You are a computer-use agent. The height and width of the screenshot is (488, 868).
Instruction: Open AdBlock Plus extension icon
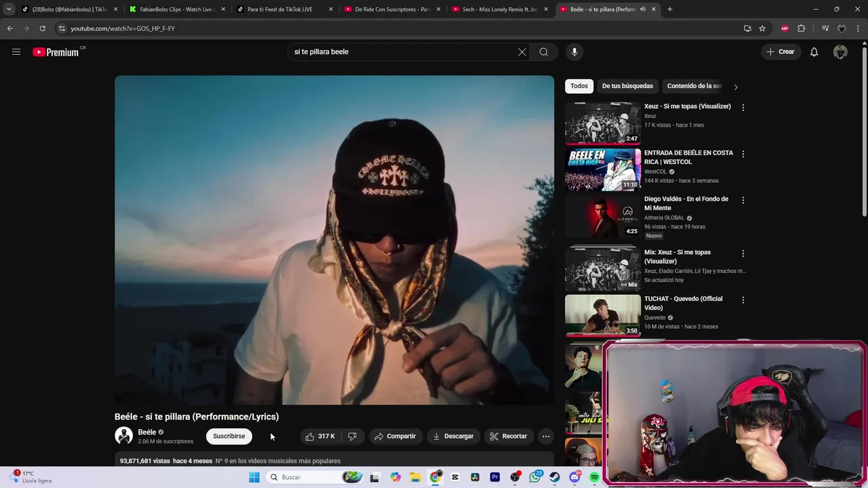(x=785, y=28)
